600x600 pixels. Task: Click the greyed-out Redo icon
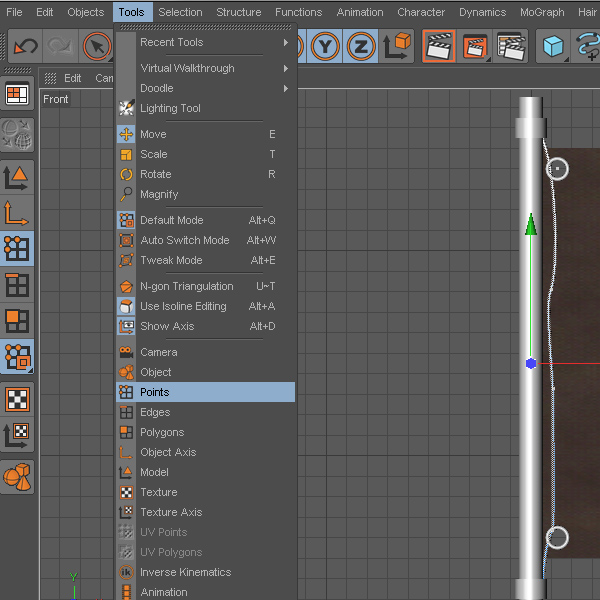tap(60, 47)
